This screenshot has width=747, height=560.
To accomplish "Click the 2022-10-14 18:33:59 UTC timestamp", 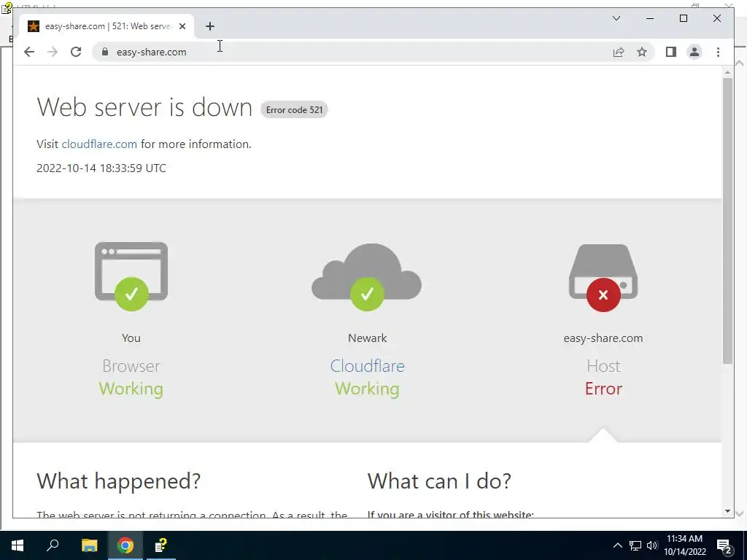I will pyautogui.click(x=101, y=168).
